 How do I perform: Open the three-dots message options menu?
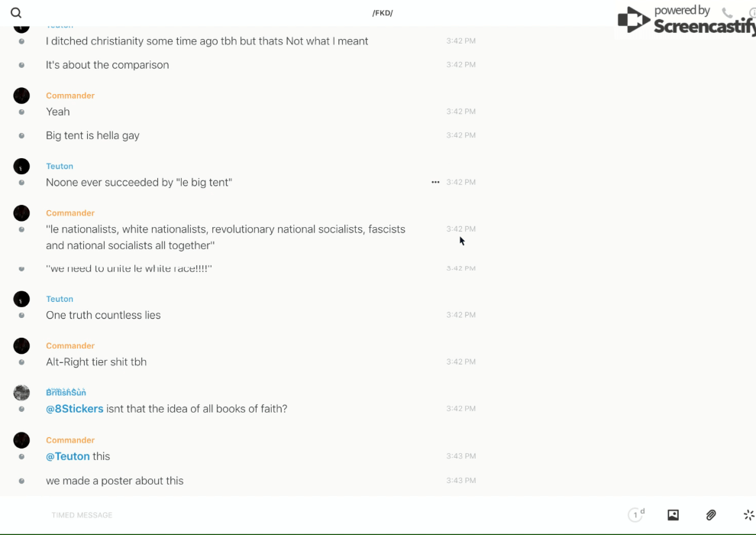point(435,182)
